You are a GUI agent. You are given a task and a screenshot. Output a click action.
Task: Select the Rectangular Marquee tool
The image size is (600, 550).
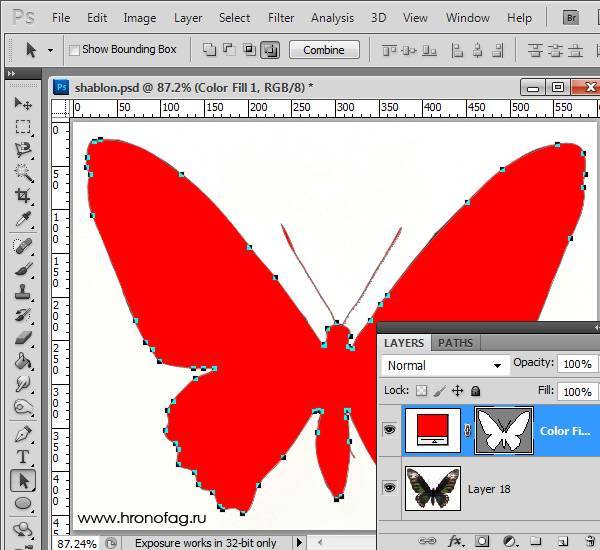coord(23,127)
